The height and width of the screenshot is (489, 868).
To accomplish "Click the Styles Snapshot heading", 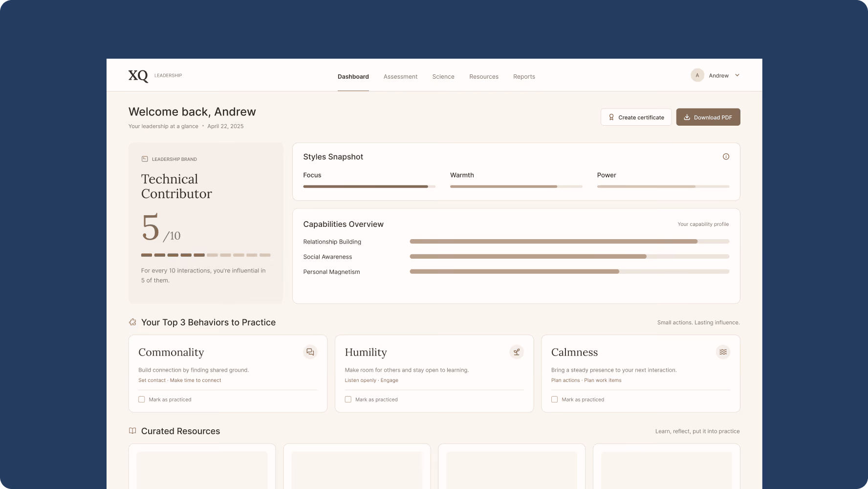I will (x=333, y=156).
